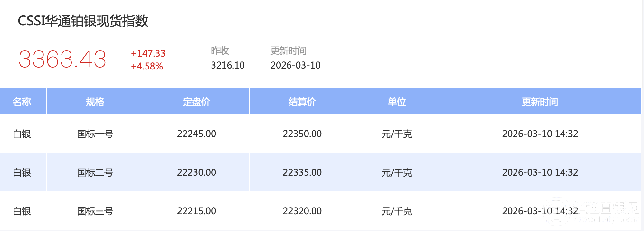The image size is (644, 231).
Task: Click the 22350.00 settlement price
Action: 302,134
